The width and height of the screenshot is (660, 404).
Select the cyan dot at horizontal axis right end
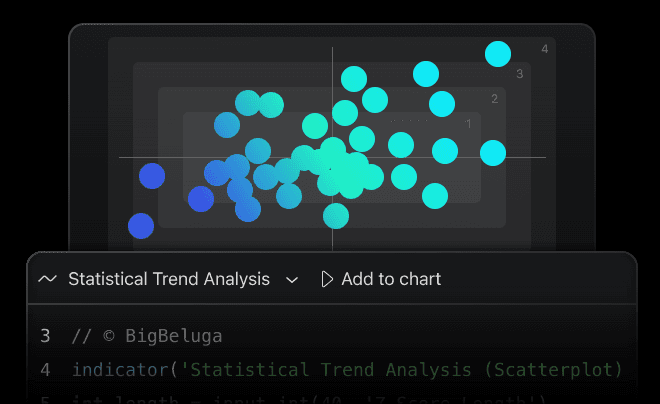pos(493,153)
